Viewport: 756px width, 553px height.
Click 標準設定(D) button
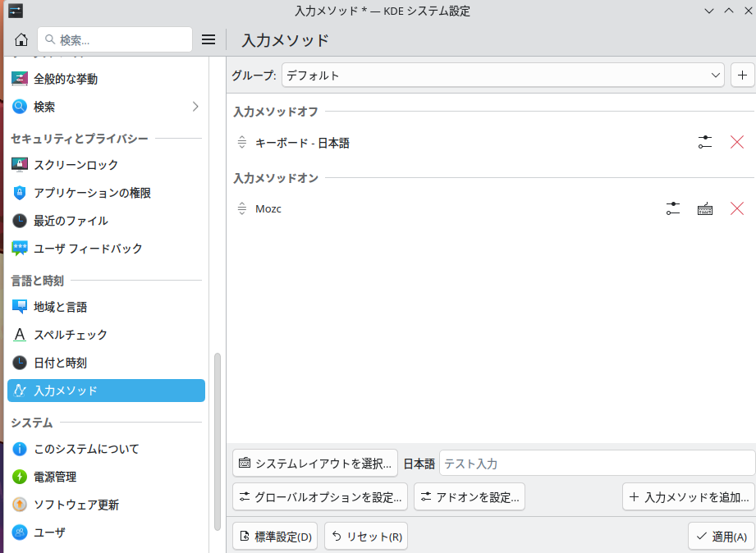click(275, 536)
